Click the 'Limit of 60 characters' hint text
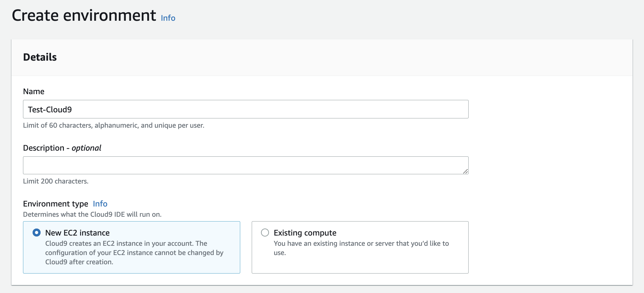The image size is (644, 293). pyautogui.click(x=113, y=125)
